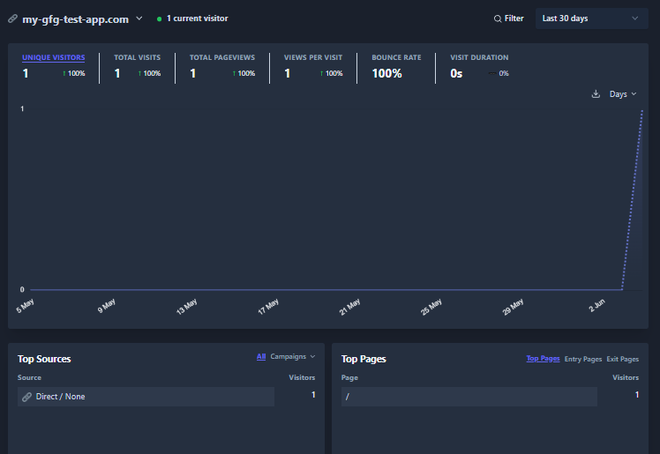Click the 100% change under Unique Visitors
This screenshot has width=660, height=454.
[x=74, y=74]
